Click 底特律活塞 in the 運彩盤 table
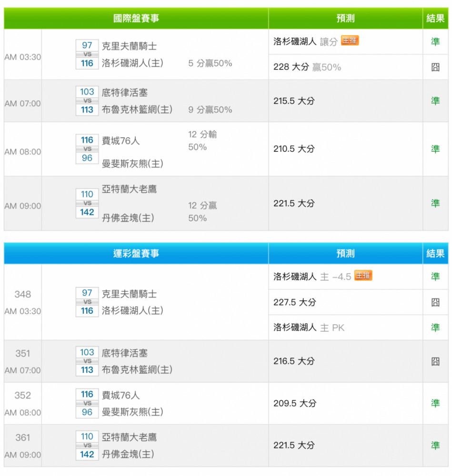This screenshot has height=476, width=452. coord(124,353)
